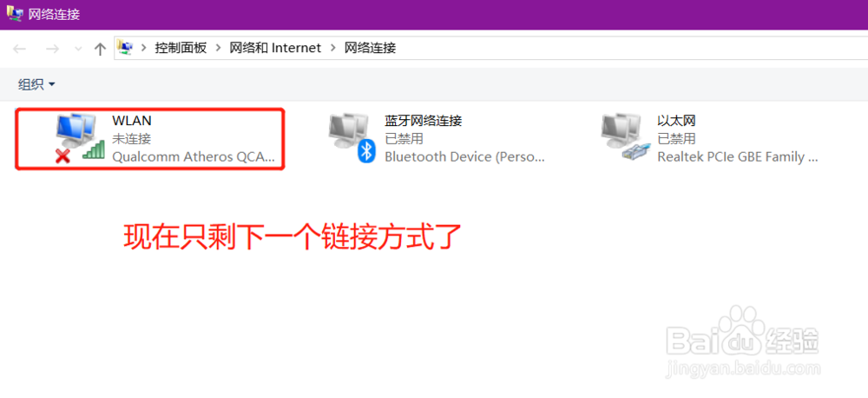Click 网络连接 in the breadcrumb
This screenshot has width=868, height=398.
click(x=371, y=48)
